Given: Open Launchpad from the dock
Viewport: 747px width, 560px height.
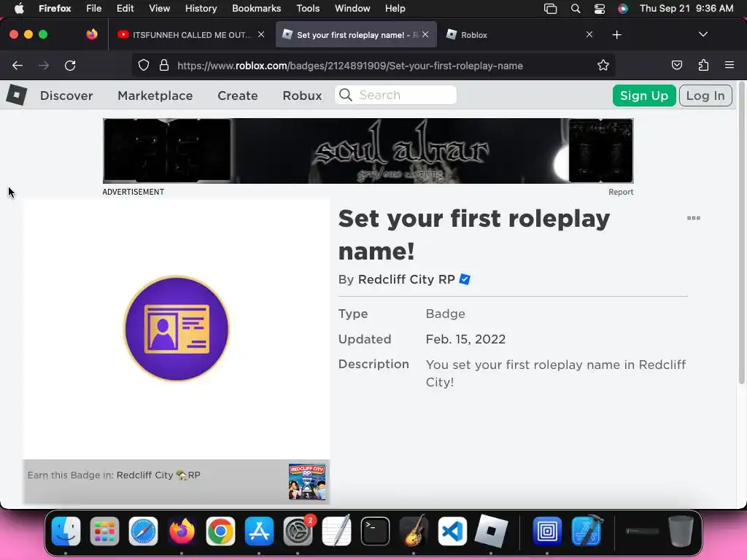Looking at the screenshot, I should tap(104, 531).
